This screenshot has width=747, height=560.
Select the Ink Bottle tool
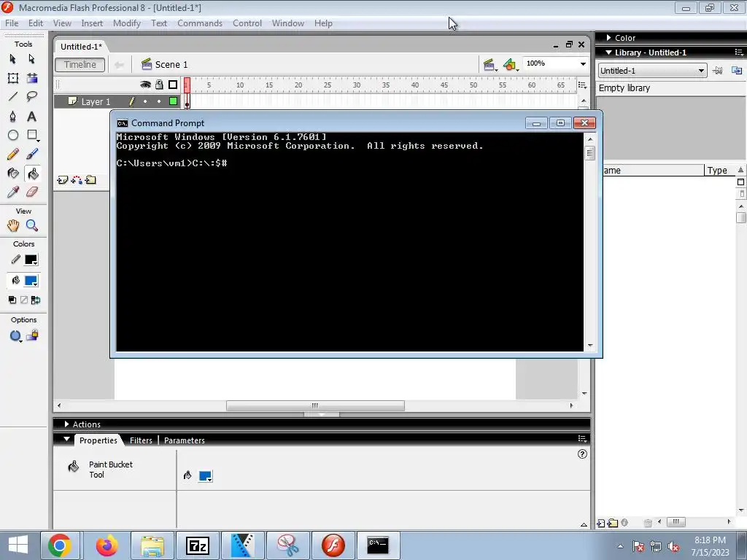[x=13, y=174]
